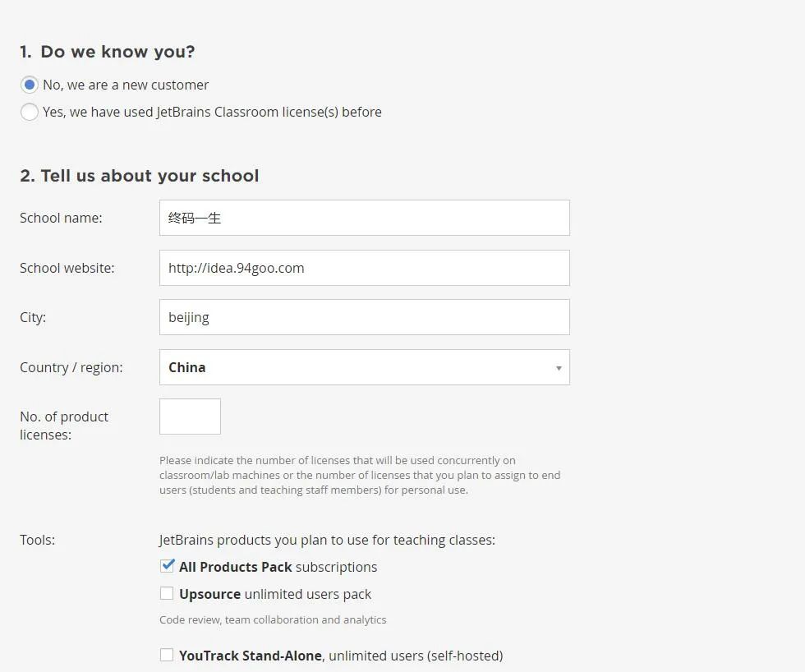805x672 pixels.
Task: Click the '1. Do we know you?' heading
Action: click(108, 52)
